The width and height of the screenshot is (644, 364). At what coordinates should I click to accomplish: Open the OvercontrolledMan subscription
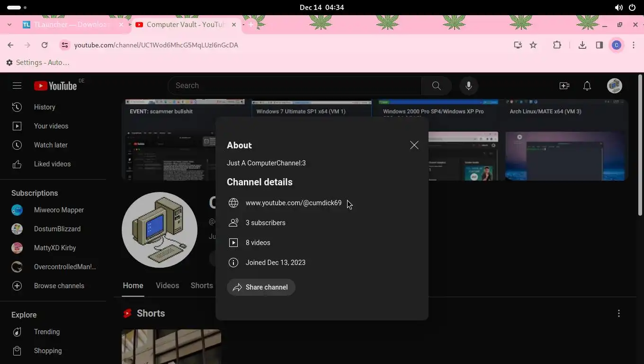click(x=53, y=267)
